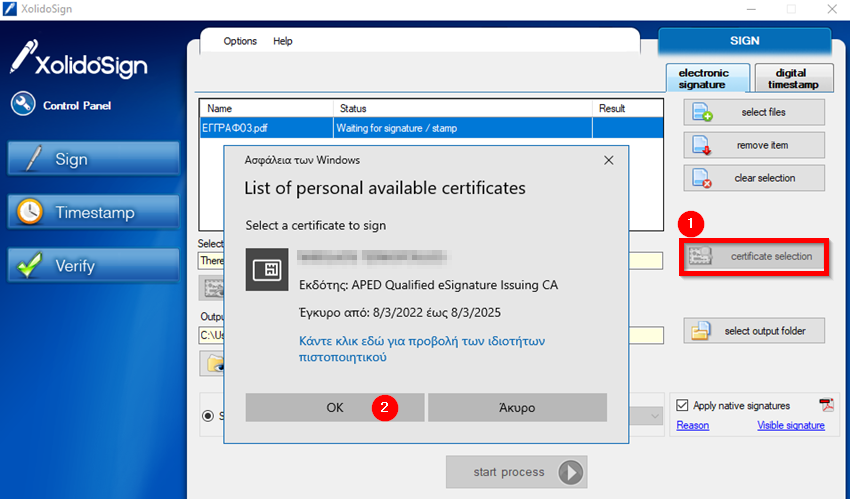Click the Timestamp clock icon
The width and height of the screenshot is (850, 499).
(x=30, y=212)
